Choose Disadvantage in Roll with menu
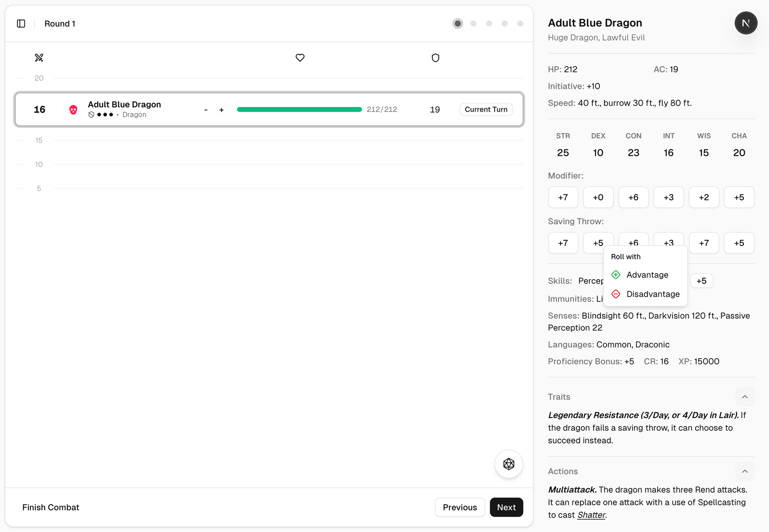The width and height of the screenshot is (769, 532). (x=653, y=294)
